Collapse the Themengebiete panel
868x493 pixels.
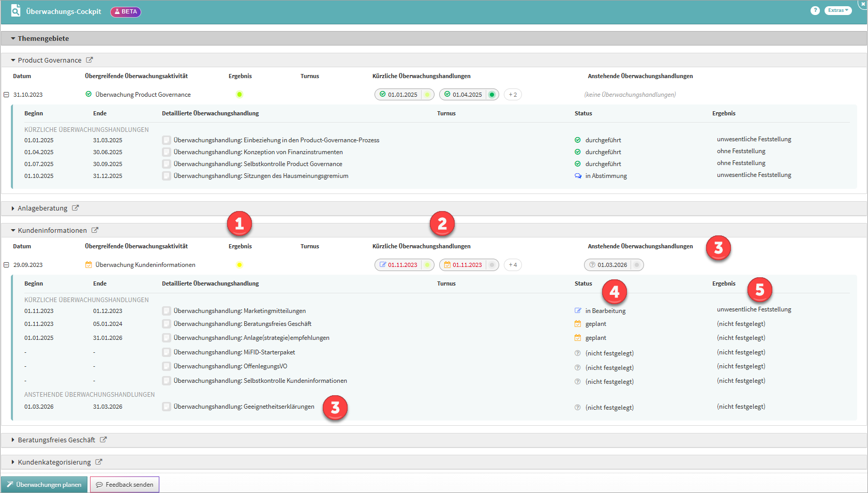click(x=13, y=38)
